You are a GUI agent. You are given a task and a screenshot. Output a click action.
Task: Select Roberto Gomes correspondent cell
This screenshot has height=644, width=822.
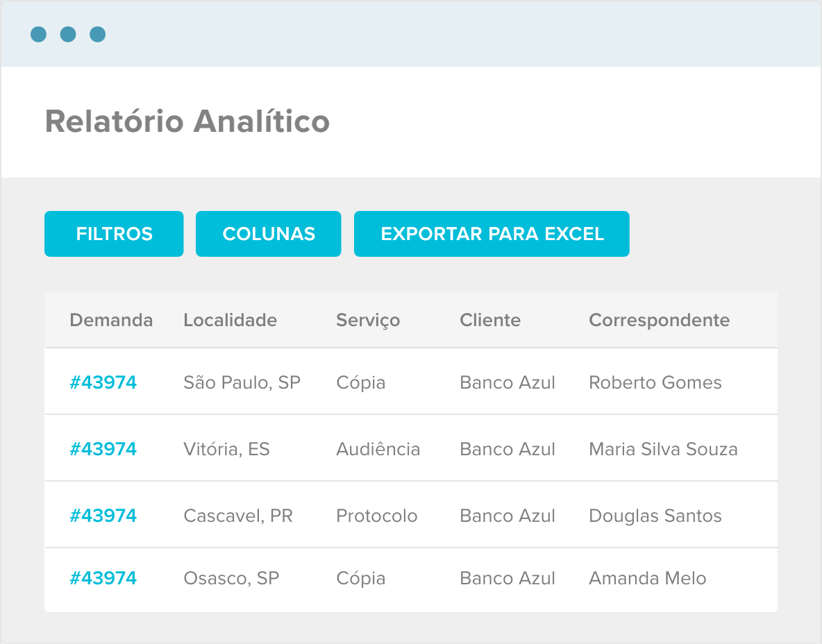click(655, 382)
